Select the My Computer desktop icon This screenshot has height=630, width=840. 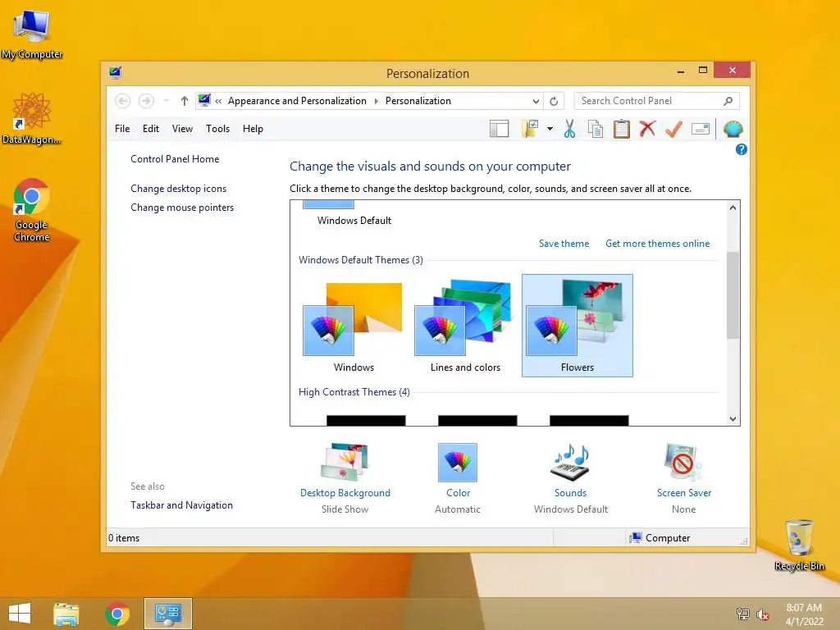click(x=32, y=34)
